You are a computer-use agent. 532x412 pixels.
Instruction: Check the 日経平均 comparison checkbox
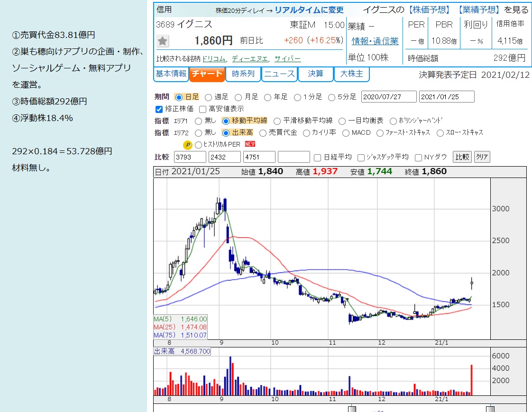coord(318,158)
